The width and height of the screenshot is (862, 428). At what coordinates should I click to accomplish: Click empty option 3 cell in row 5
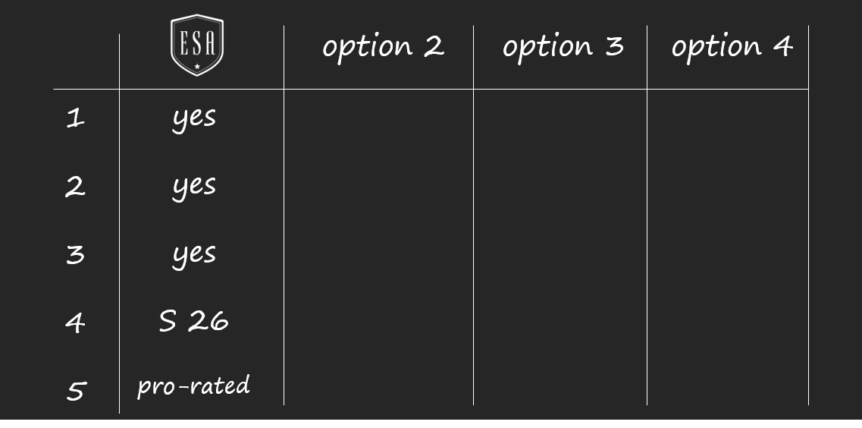560,381
